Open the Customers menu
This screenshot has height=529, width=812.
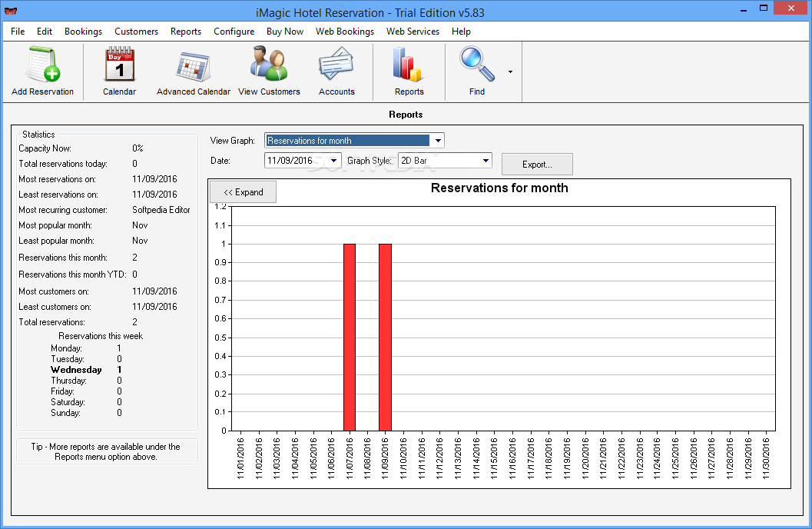coord(136,32)
